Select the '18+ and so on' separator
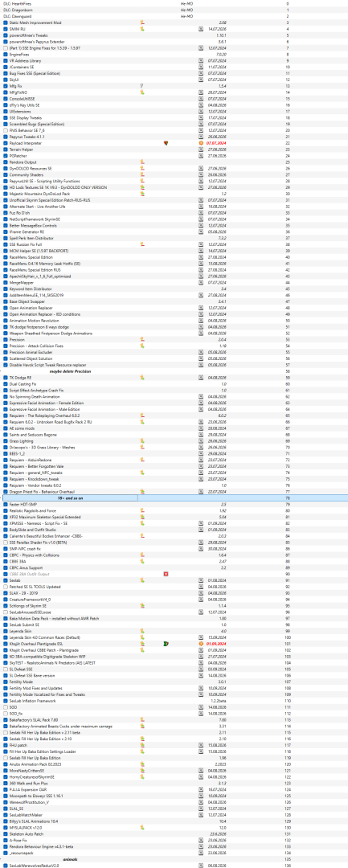This screenshot has width=348, height=868. [70, 498]
